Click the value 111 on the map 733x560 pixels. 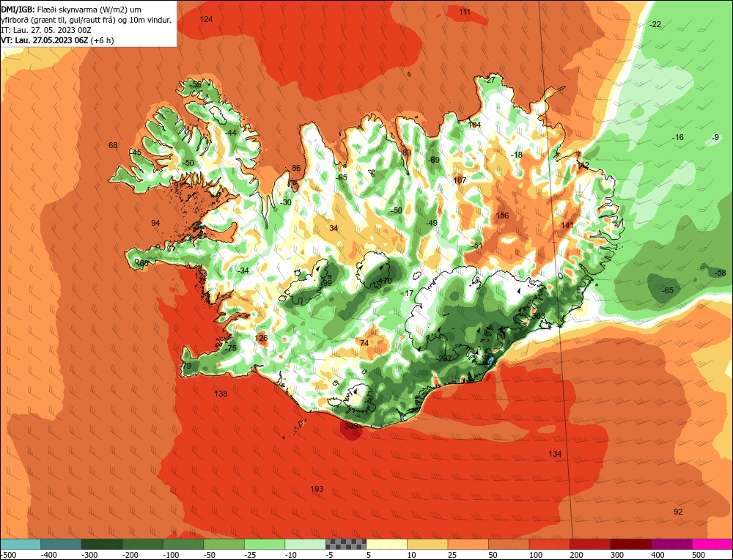pyautogui.click(x=464, y=12)
